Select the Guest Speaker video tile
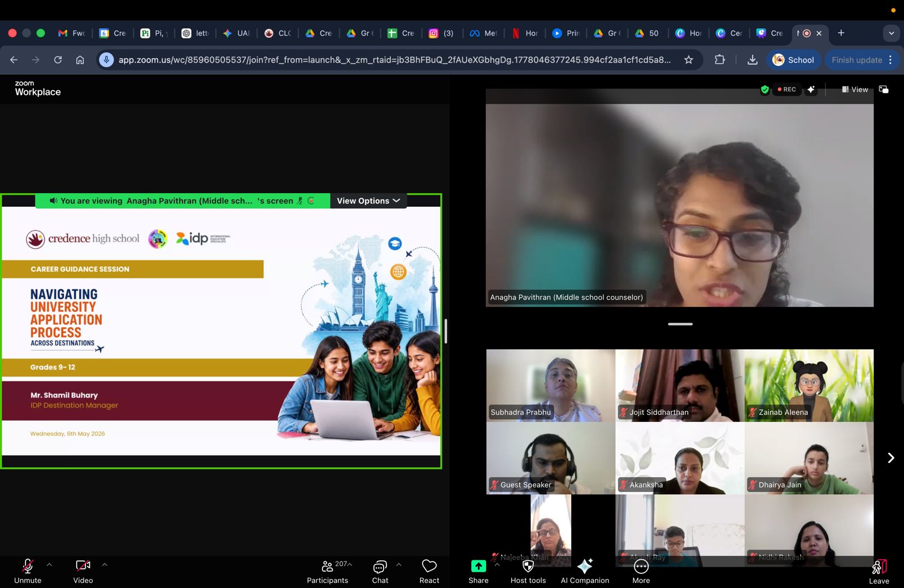The image size is (904, 588). (551, 458)
